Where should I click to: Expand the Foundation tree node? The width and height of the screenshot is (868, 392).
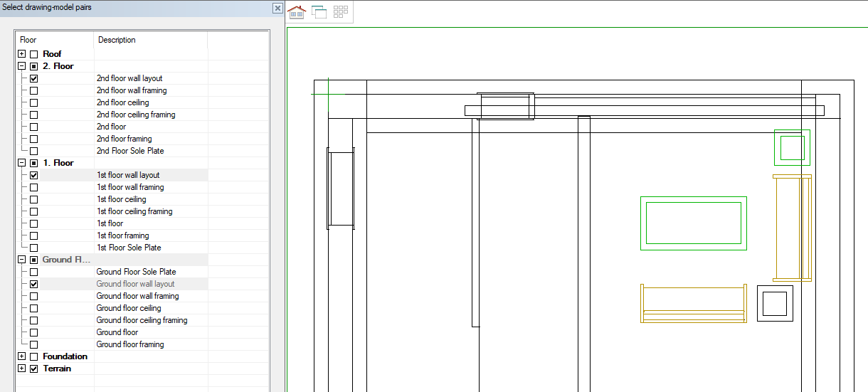pos(21,356)
